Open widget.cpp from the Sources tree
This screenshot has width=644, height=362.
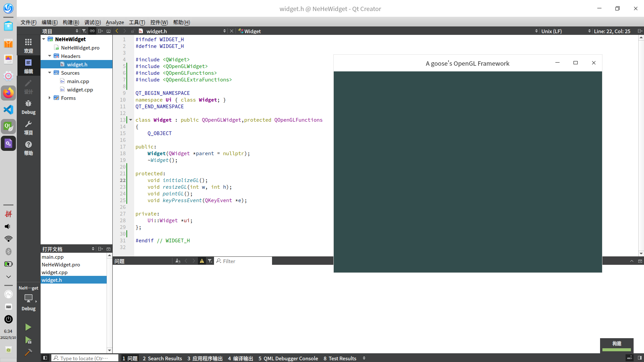80,89
